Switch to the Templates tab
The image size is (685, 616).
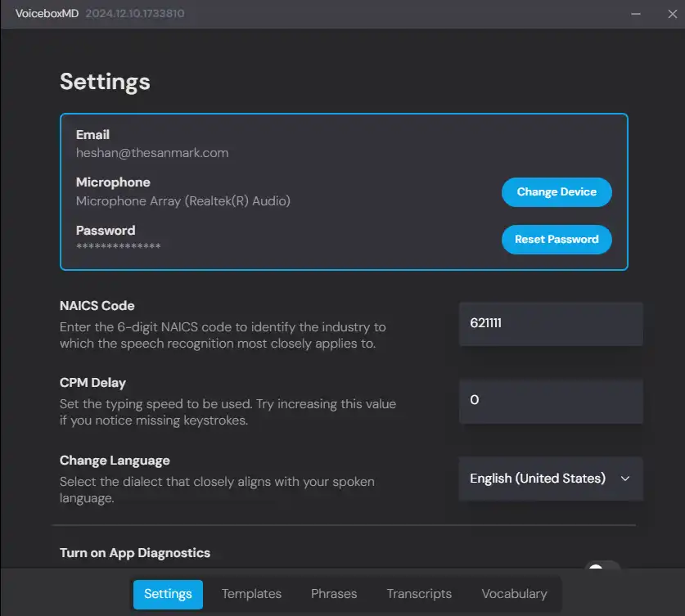coord(251,594)
